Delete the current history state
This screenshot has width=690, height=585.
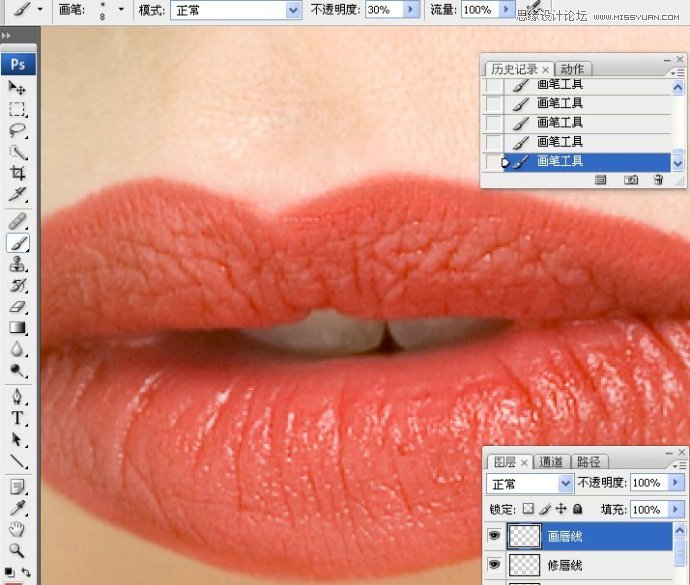[658, 180]
